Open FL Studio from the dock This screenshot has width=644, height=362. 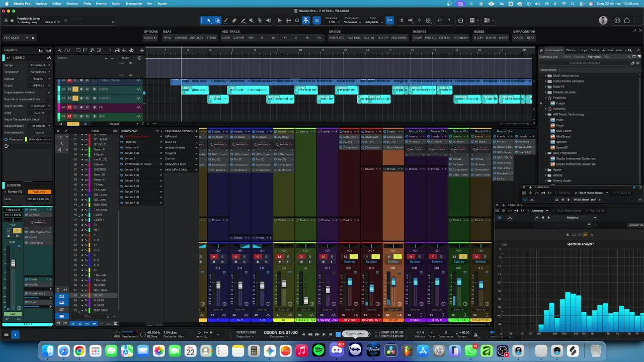coord(407,351)
